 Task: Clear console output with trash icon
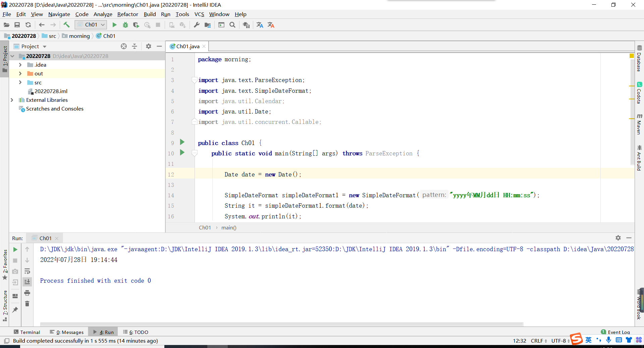[27, 304]
